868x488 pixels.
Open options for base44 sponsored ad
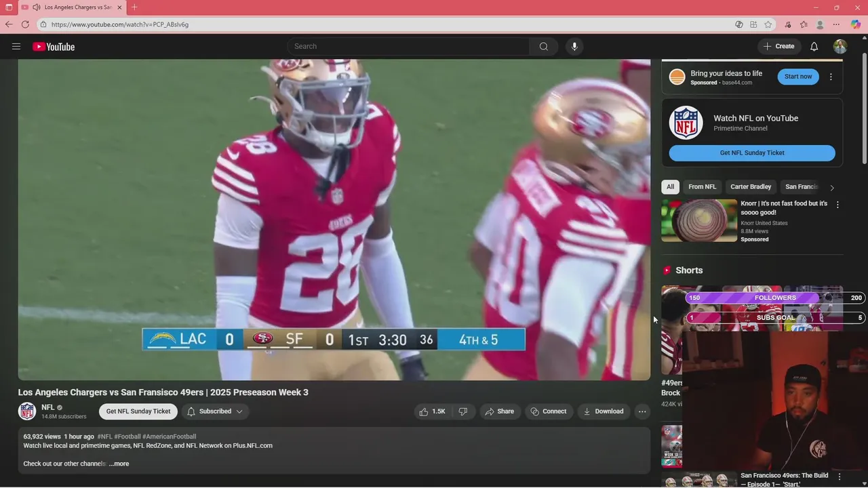[831, 77]
